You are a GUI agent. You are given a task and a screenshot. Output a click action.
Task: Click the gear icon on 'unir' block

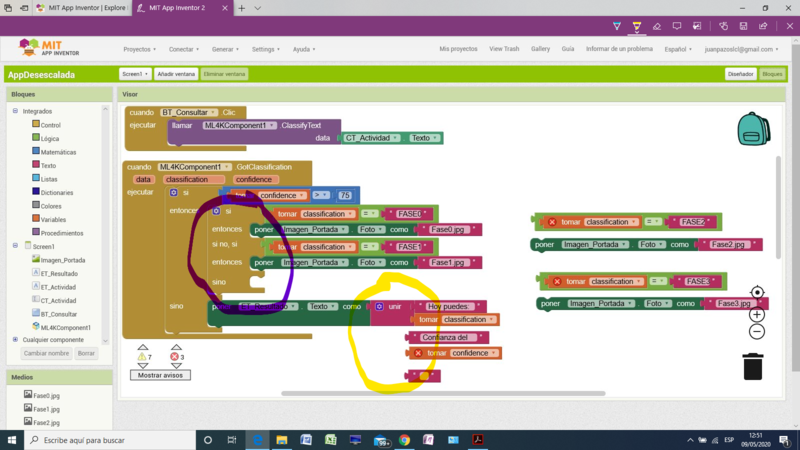point(379,307)
